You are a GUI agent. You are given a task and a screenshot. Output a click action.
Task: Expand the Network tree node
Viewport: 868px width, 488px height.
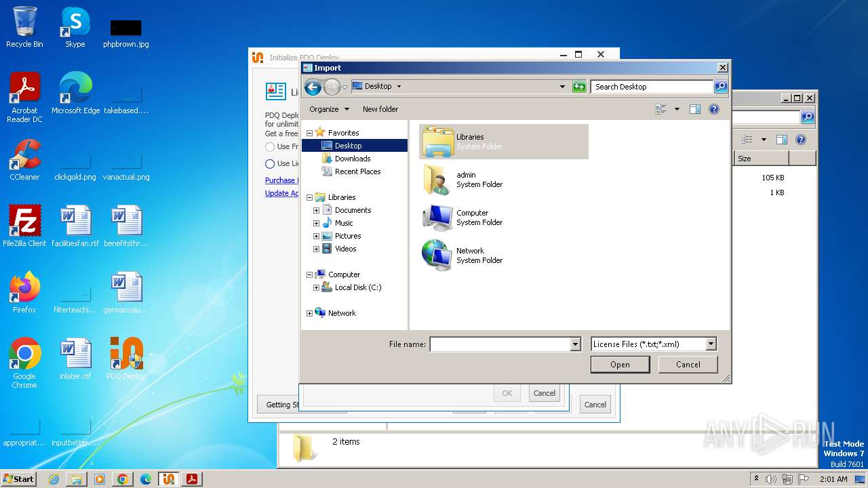310,313
